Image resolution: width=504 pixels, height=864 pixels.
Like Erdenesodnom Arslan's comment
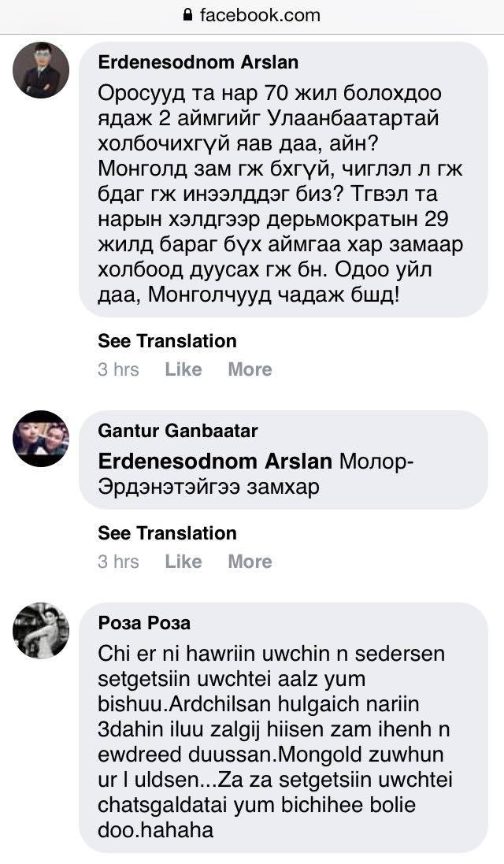[183, 369]
